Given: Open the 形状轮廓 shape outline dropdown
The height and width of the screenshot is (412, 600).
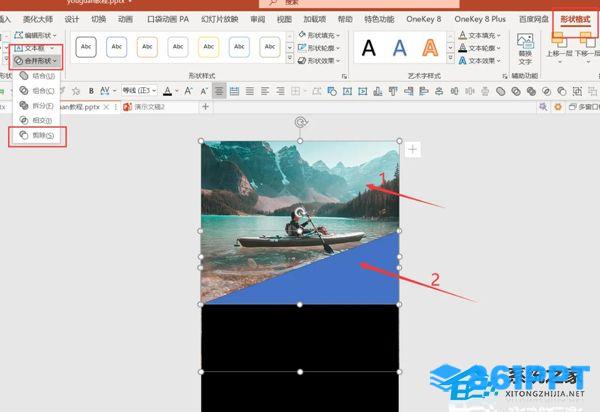Looking at the screenshot, I should [x=319, y=48].
